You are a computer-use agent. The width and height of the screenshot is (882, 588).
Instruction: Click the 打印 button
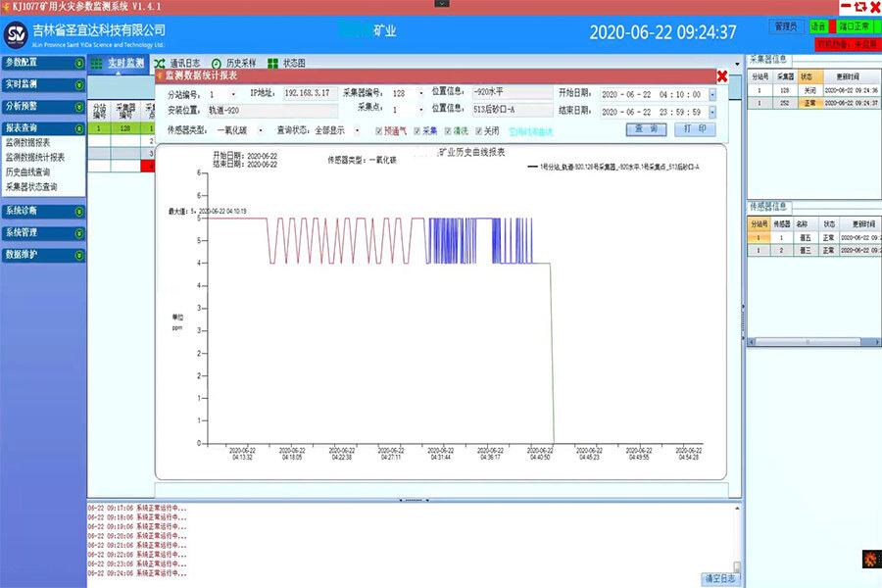tap(694, 129)
